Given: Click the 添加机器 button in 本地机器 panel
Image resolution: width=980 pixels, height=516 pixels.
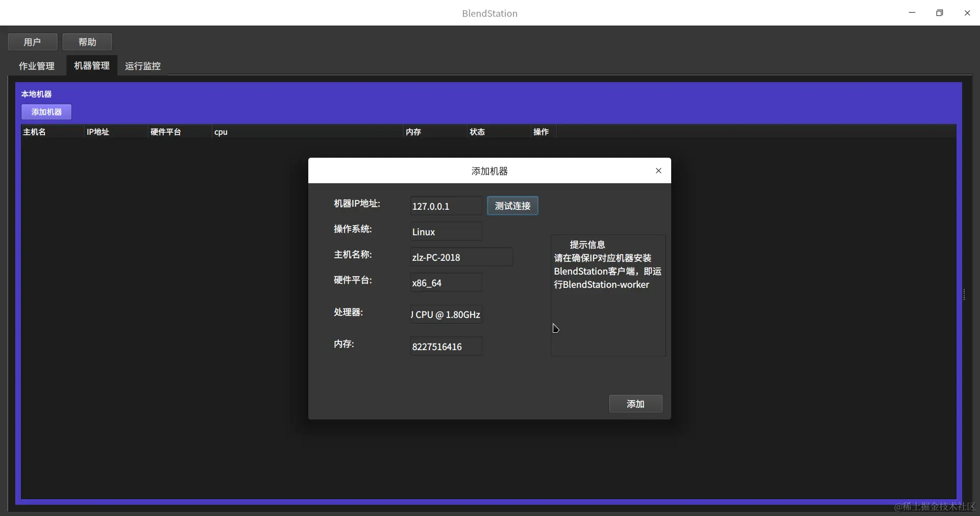Looking at the screenshot, I should [x=46, y=112].
